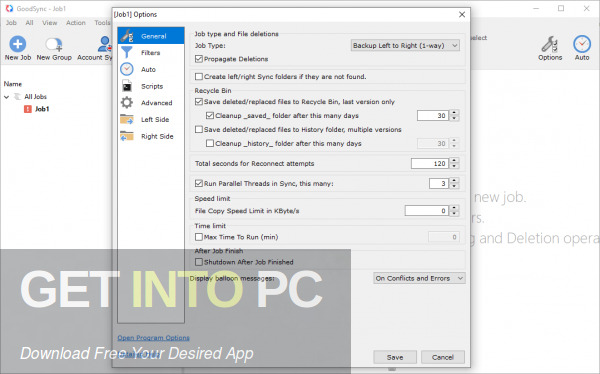The height and width of the screenshot is (374, 600).
Task: Open Display balloon messages dropdown
Action: coord(419,278)
